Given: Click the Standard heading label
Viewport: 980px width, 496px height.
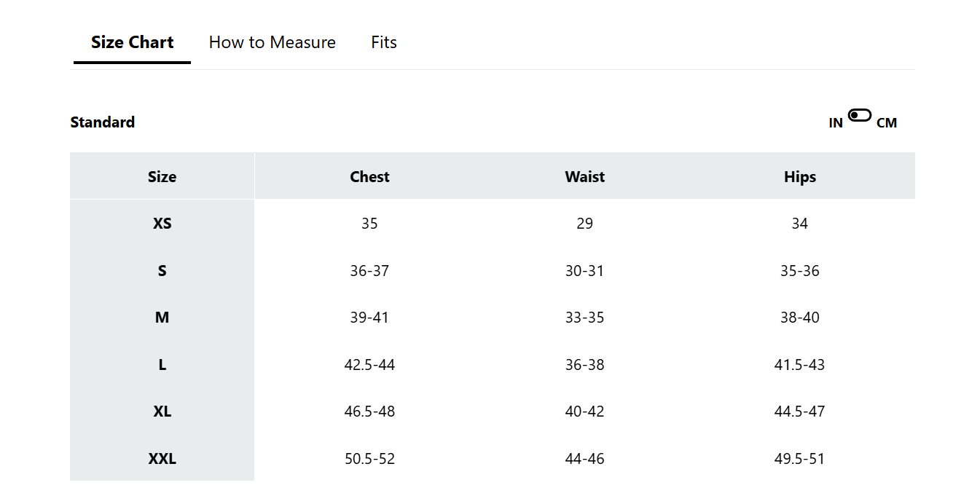Looking at the screenshot, I should click(103, 122).
